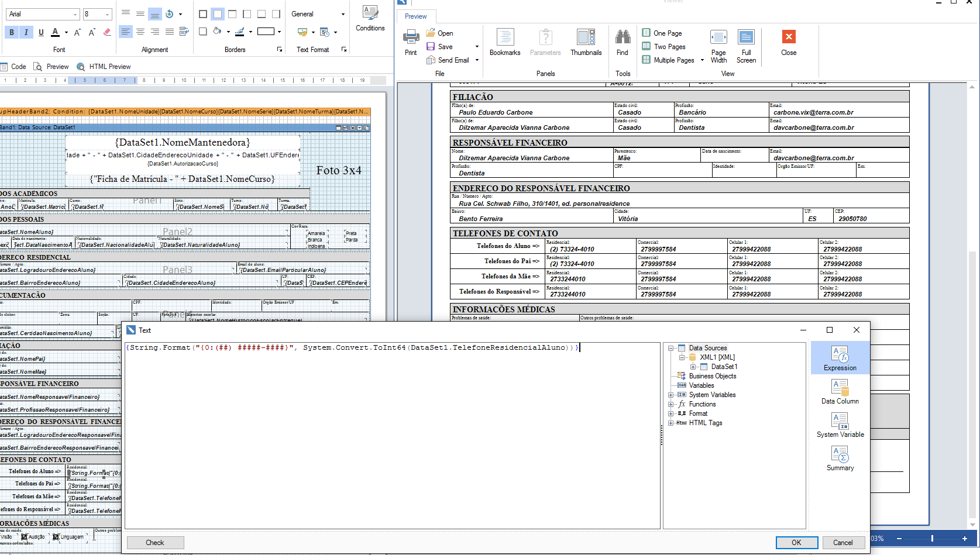This screenshot has width=980, height=555.
Task: Print the report from viewer
Action: point(411,42)
